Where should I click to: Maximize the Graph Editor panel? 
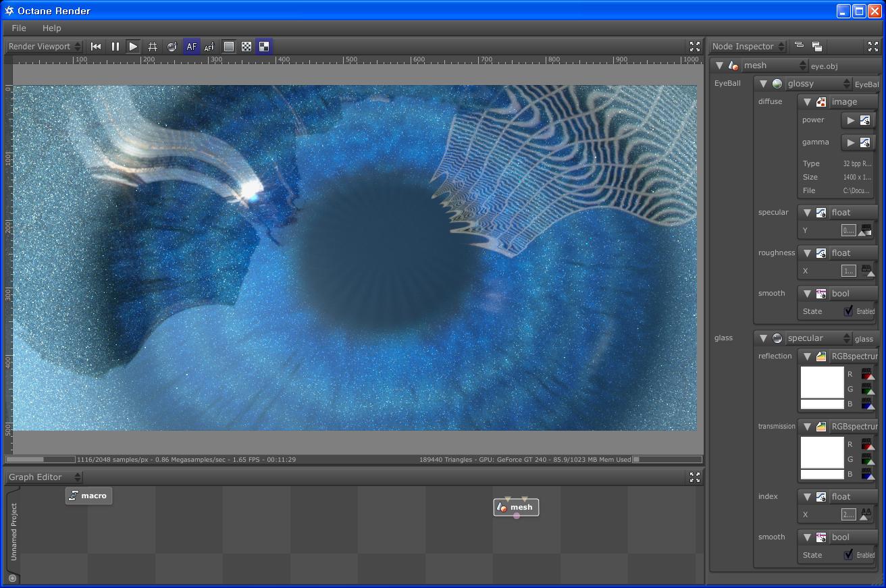click(x=694, y=477)
